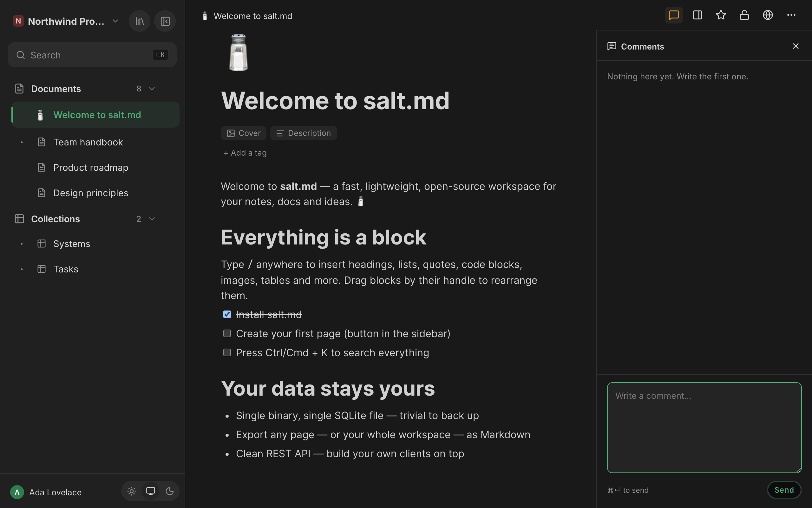Click the lock page icon

[744, 15]
